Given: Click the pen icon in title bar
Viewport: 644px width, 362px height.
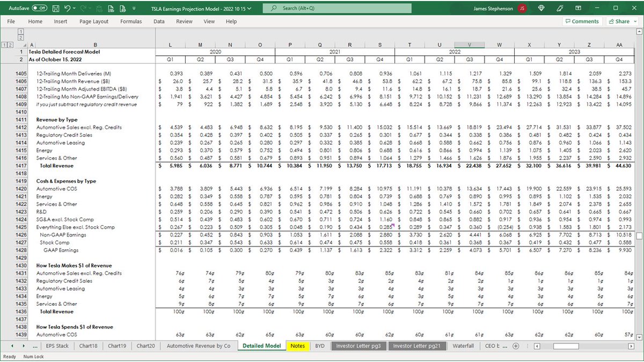Looking at the screenshot, I should coord(560,8).
